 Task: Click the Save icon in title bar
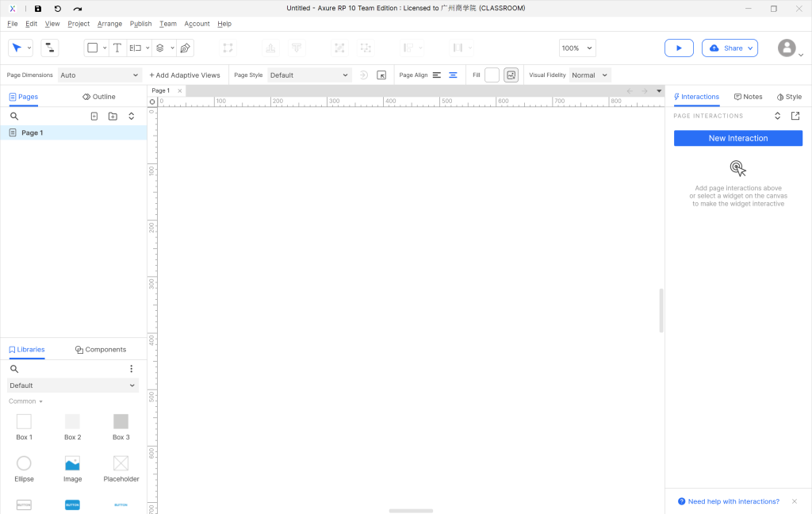click(x=38, y=8)
